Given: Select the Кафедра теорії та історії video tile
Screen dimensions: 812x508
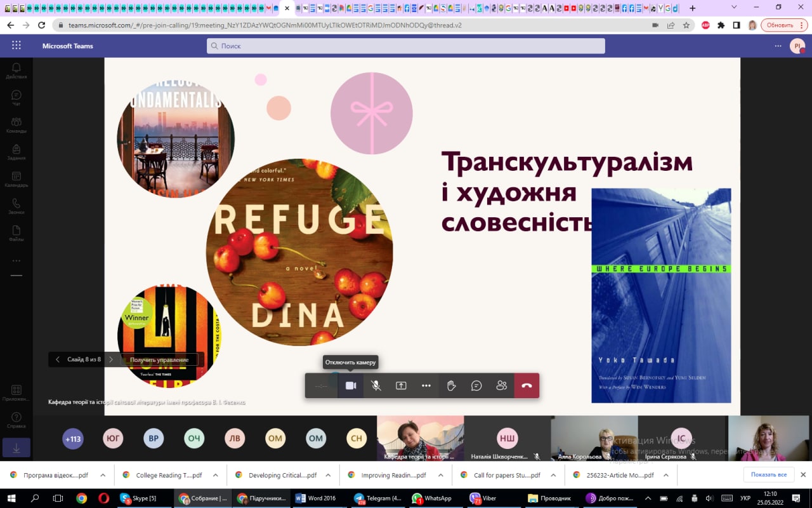Looking at the screenshot, I should click(x=420, y=439).
